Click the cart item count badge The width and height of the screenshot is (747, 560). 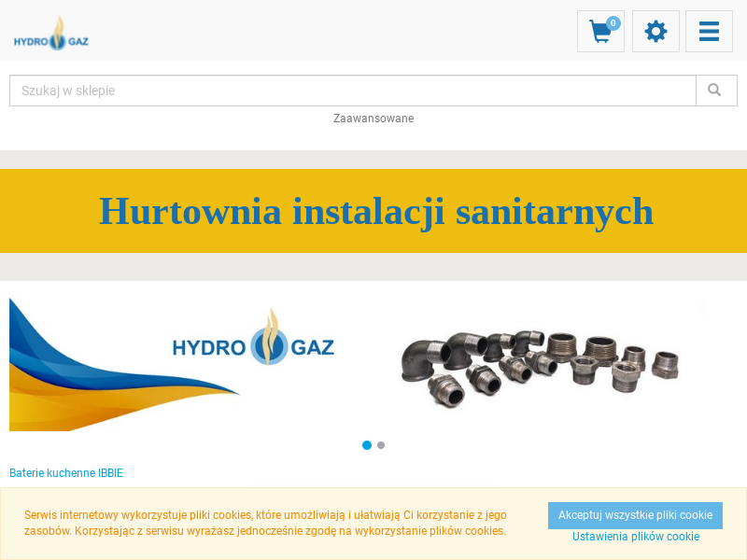tap(613, 22)
